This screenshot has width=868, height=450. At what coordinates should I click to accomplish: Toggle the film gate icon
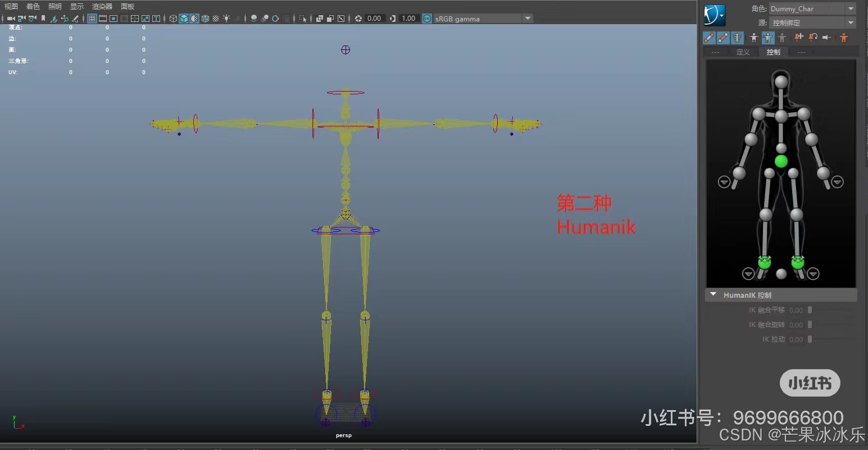point(103,19)
